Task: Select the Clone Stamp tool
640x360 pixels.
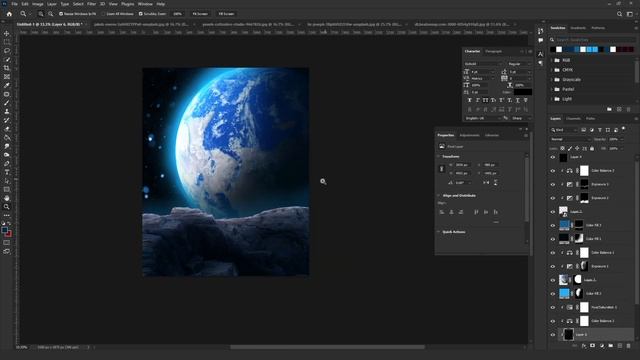Action: click(x=7, y=111)
